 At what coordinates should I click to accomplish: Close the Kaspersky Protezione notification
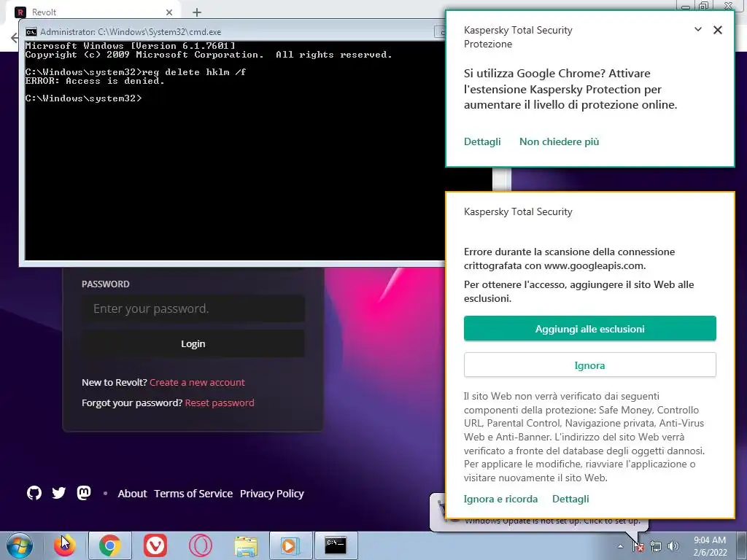pyautogui.click(x=718, y=30)
